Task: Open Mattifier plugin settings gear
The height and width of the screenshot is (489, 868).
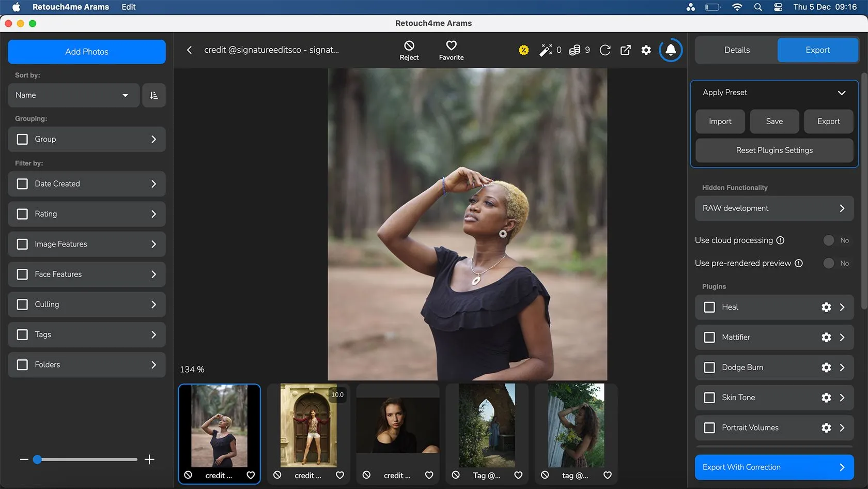Action: [826, 338]
